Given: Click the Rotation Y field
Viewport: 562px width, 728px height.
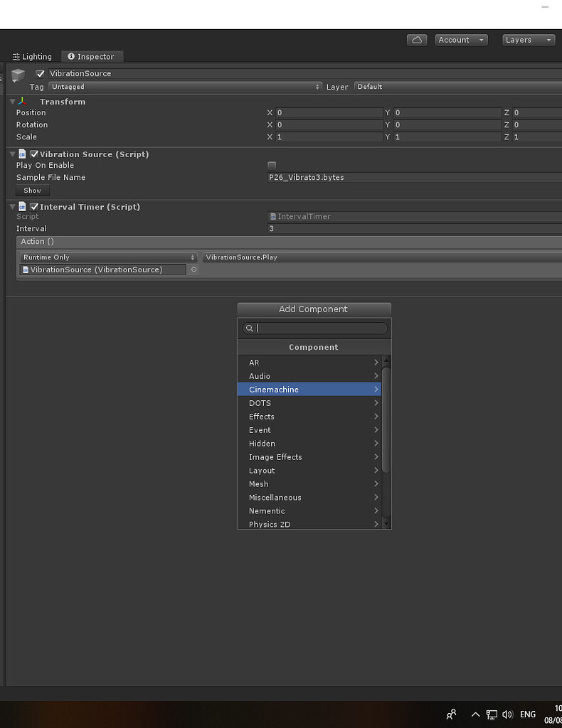Looking at the screenshot, I should [447, 125].
